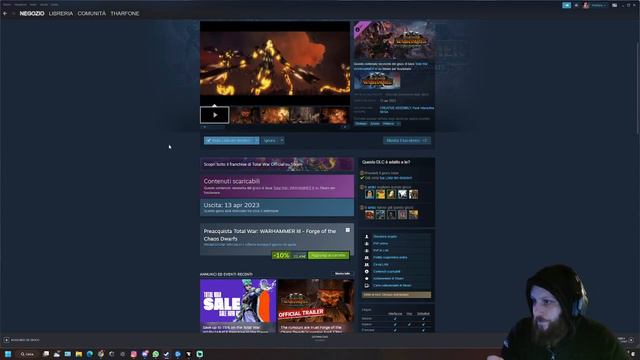Open the COMUNITÀ tab
The width and height of the screenshot is (640, 360).
[x=91, y=13]
